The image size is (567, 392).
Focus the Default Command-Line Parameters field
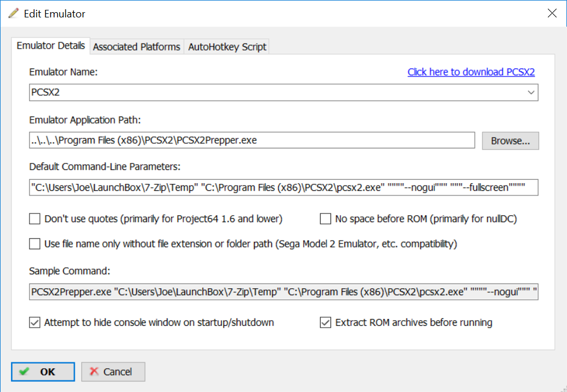pos(283,187)
